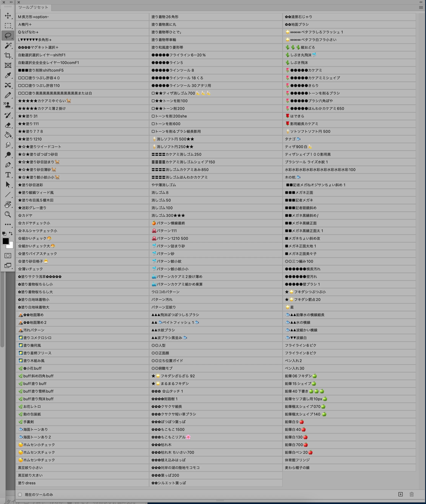Pick the Magic Wand tool

point(8,45)
